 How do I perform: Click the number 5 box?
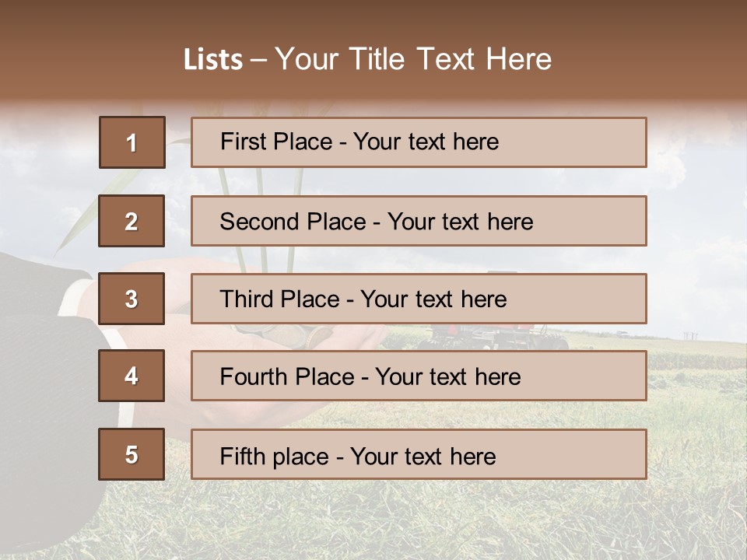(132, 454)
